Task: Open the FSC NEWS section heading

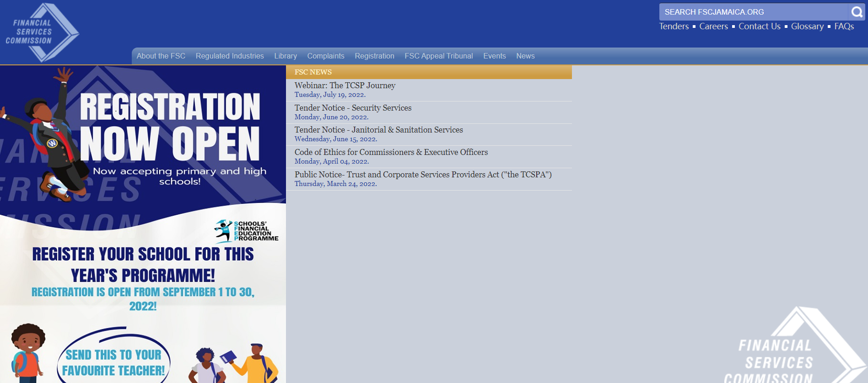Action: tap(313, 72)
